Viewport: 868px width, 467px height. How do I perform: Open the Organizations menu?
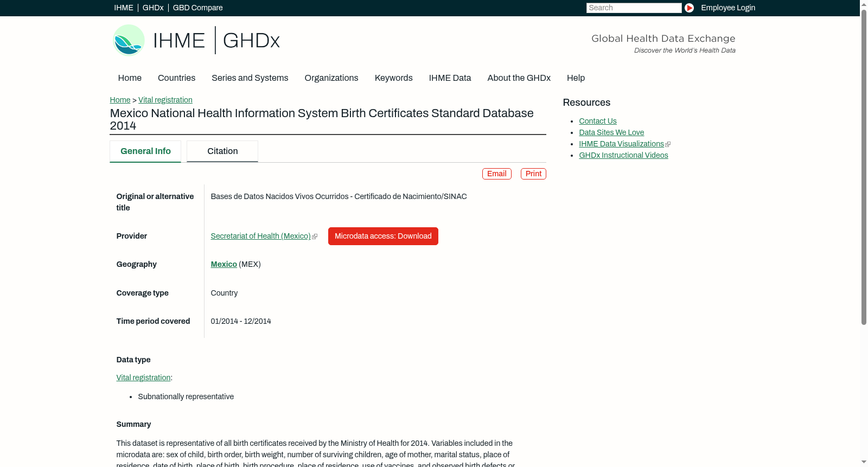(331, 78)
